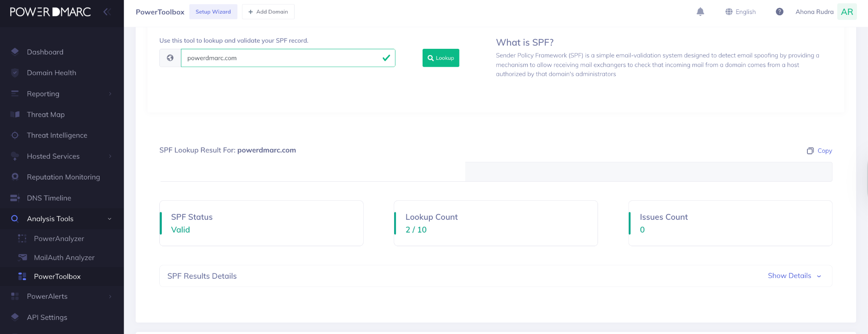Image resolution: width=868 pixels, height=334 pixels.
Task: Click the powerdmarc.com result heading text
Action: [x=267, y=150]
